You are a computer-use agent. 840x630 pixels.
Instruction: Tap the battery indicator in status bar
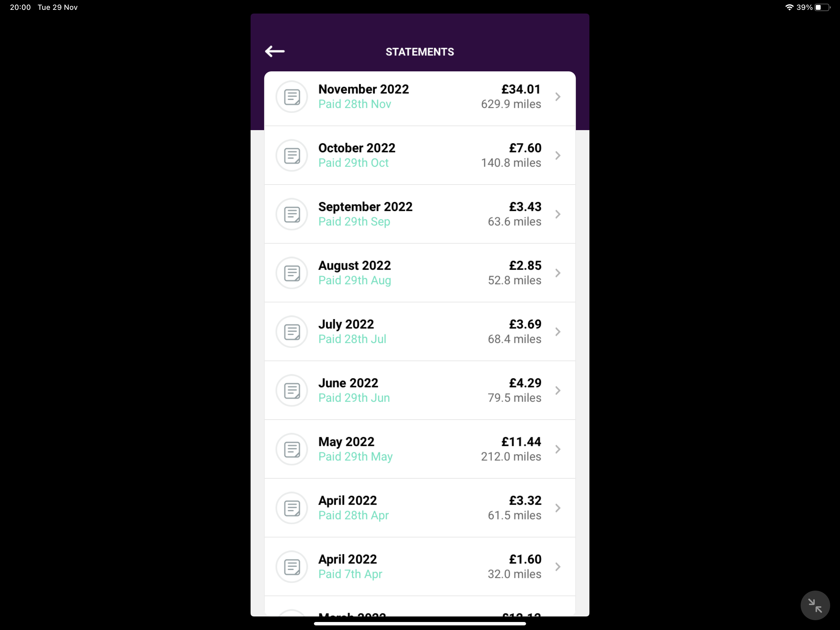click(x=822, y=8)
